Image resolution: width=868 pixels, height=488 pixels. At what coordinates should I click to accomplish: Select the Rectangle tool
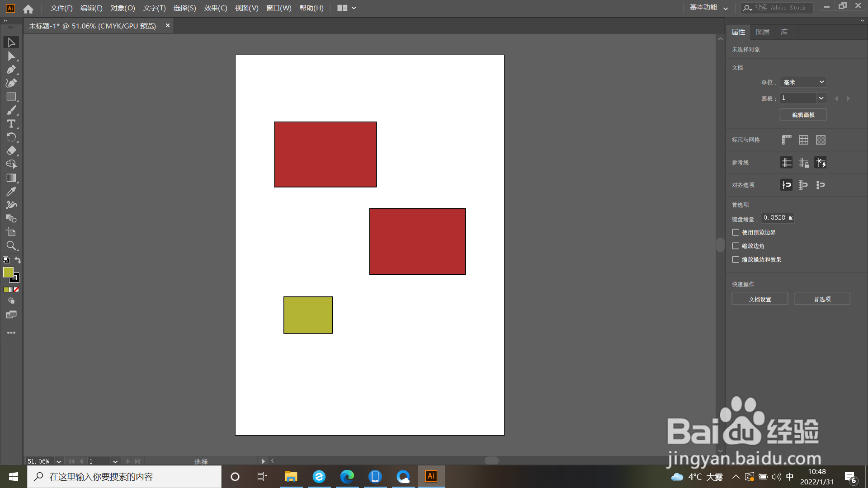(x=11, y=97)
